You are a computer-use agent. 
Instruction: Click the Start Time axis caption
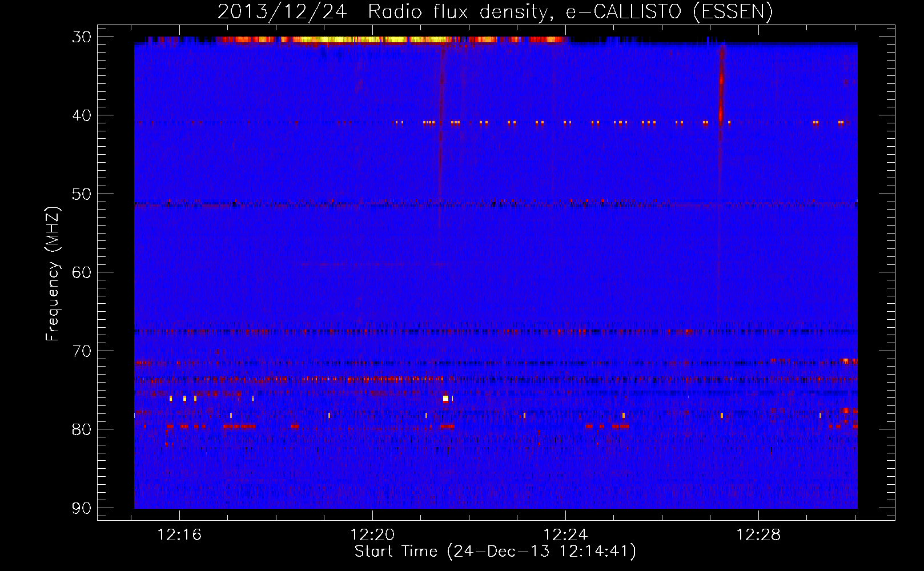pyautogui.click(x=495, y=552)
